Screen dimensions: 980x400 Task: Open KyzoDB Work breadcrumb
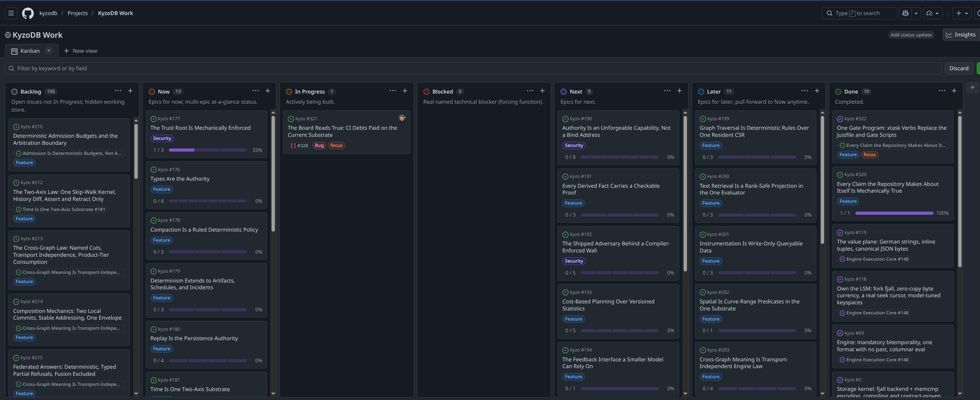115,13
